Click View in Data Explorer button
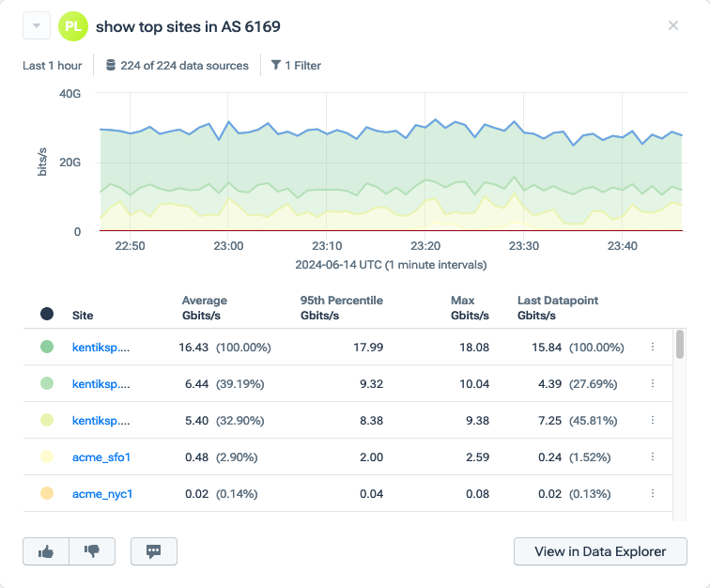The width and height of the screenshot is (710, 588). (600, 551)
